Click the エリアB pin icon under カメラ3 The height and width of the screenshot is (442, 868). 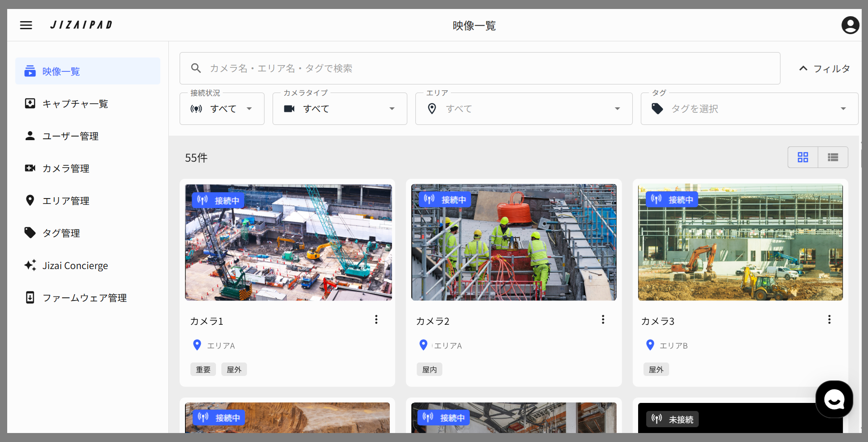[x=650, y=345]
